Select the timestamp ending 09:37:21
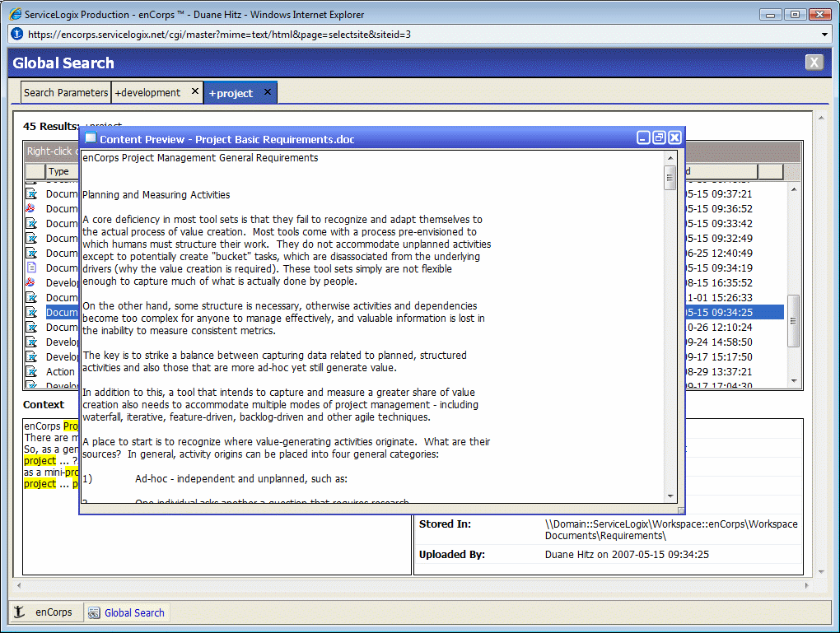840x633 pixels. point(719,194)
